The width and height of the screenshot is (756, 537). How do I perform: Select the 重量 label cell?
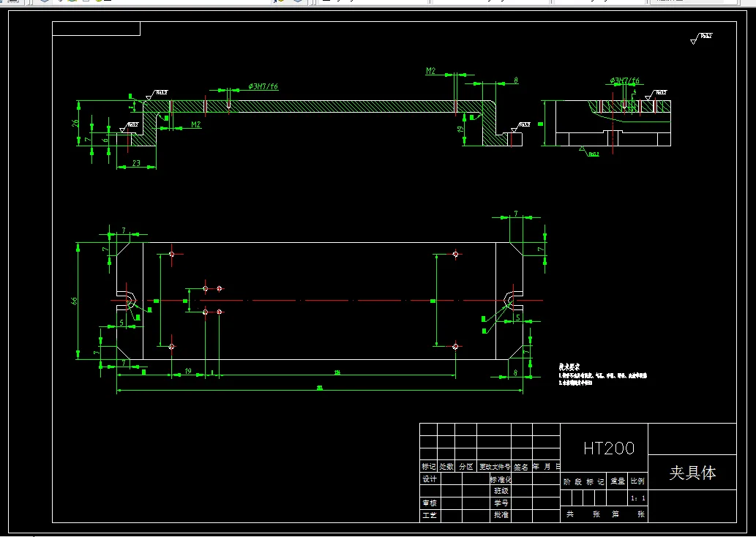618,481
